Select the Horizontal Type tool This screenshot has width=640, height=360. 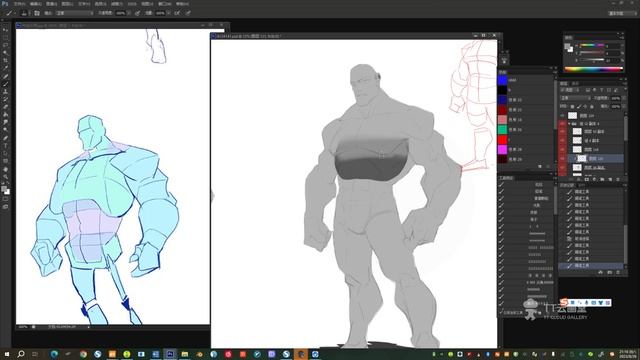(x=5, y=146)
